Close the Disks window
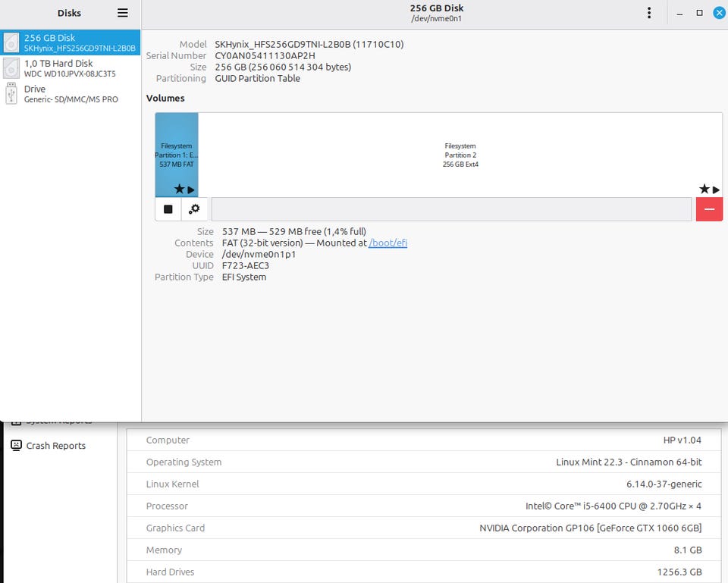This screenshot has width=728, height=583. (719, 13)
